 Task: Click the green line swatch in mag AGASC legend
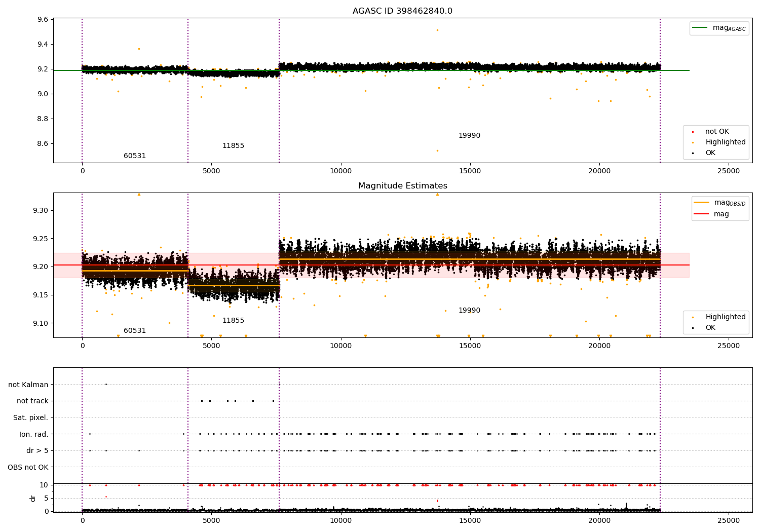[x=701, y=27]
